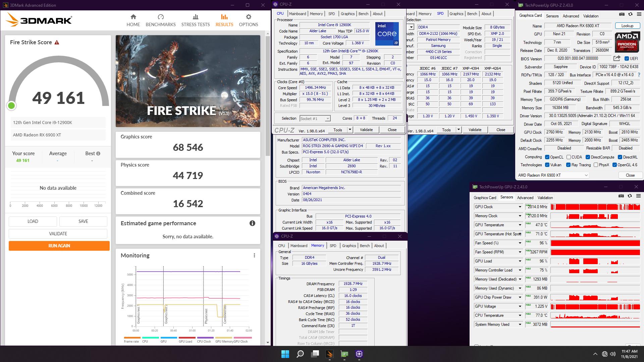This screenshot has height=362, width=644.
Task: Click Validate button in CPU-Z CPU window
Action: click(x=366, y=130)
